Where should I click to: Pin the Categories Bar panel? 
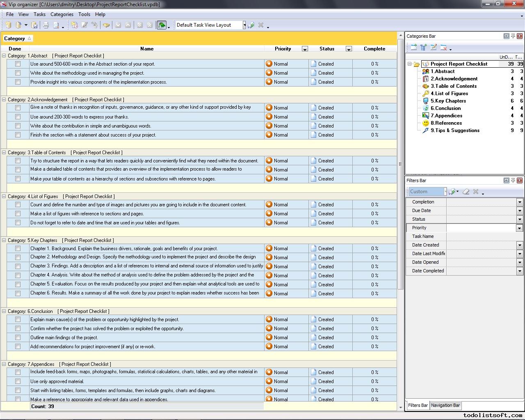click(513, 36)
